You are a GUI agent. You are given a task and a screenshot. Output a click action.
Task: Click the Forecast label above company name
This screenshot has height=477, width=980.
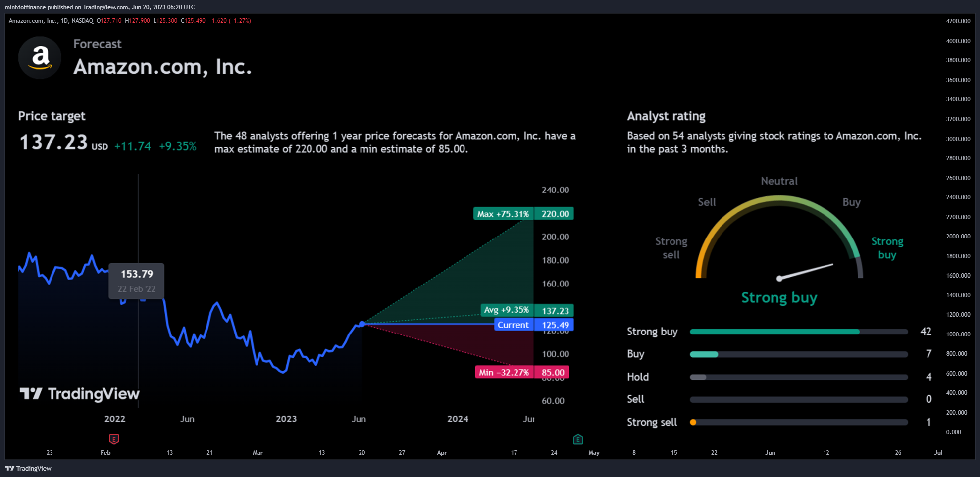(98, 44)
